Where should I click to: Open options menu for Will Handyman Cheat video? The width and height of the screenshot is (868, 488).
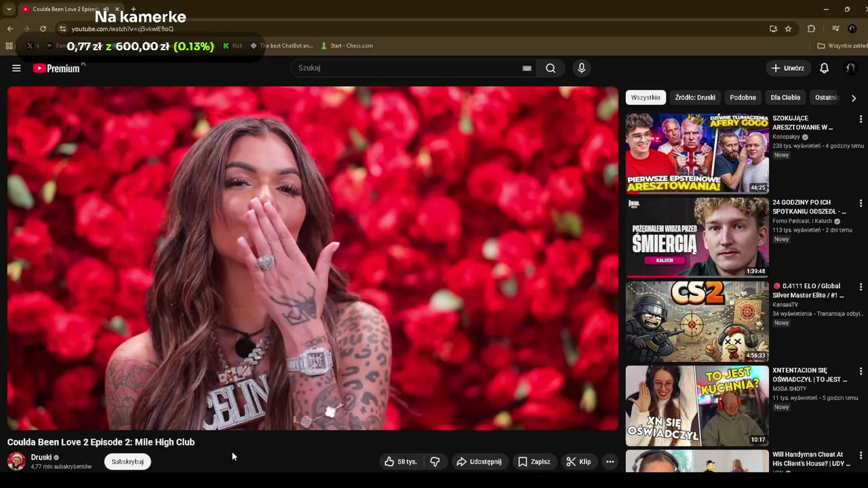click(861, 455)
